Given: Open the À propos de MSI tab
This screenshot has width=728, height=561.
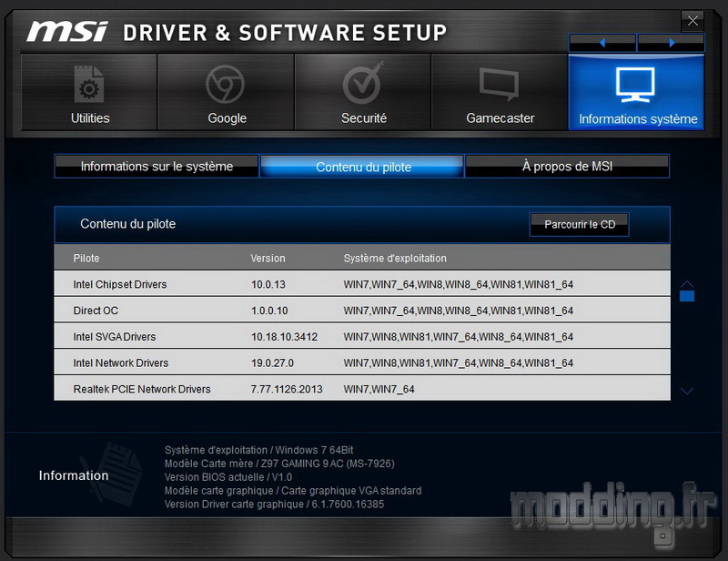Looking at the screenshot, I should 567,166.
